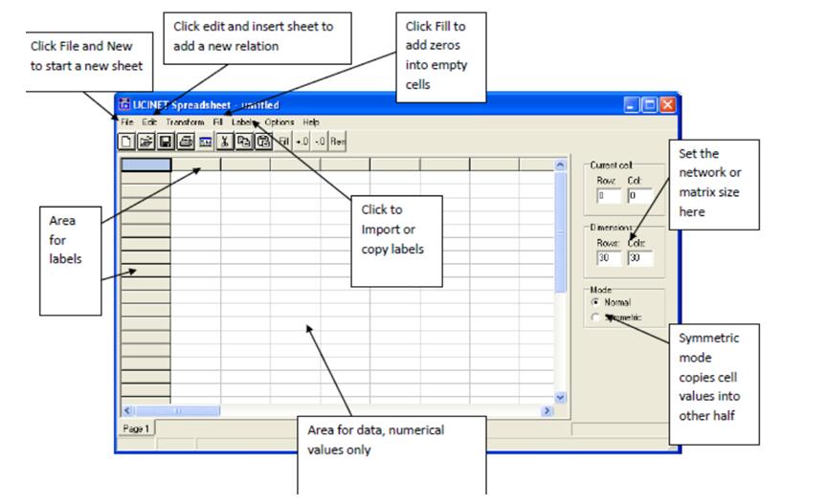
Task: Click the vertical scrollbar down arrow
Action: point(560,398)
